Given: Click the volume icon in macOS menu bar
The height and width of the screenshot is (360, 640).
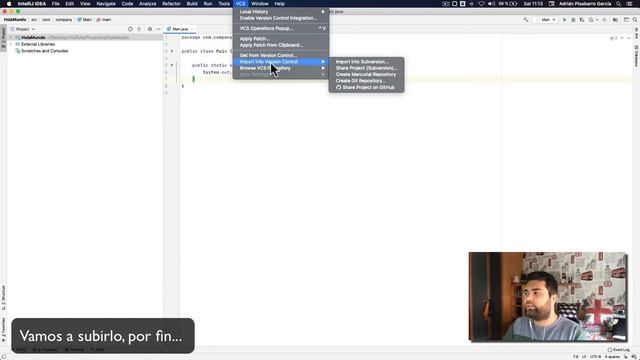Looking at the screenshot, I should click(x=491, y=4).
